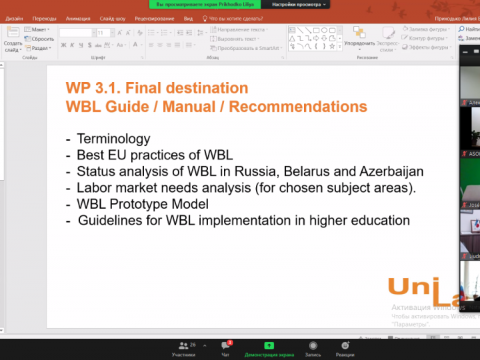The image size is (480, 360).
Task: Open Shape Outline (Контур фигуры) options
Action: 425,38
